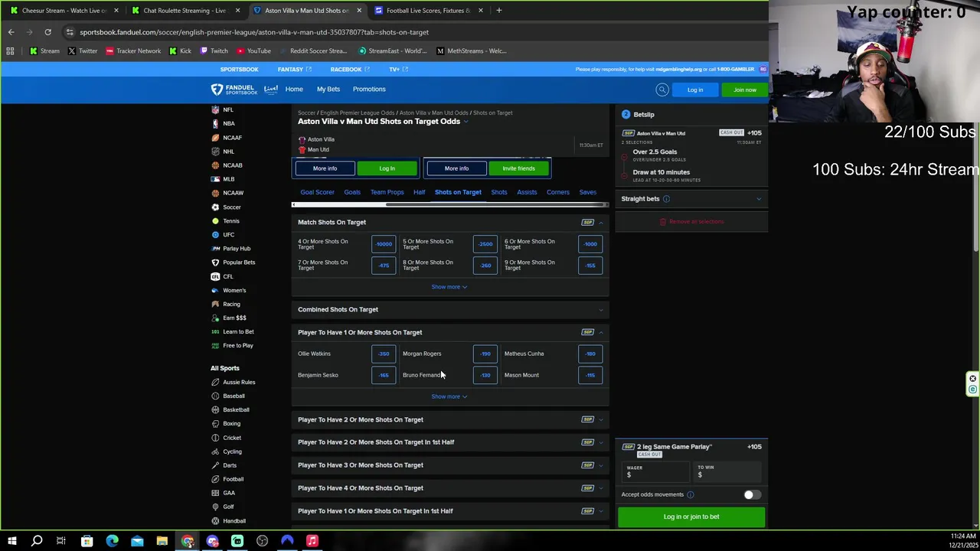This screenshot has width=980, height=551.
Task: Collapse Player To Have 1 Or More Shots section
Action: 601,332
